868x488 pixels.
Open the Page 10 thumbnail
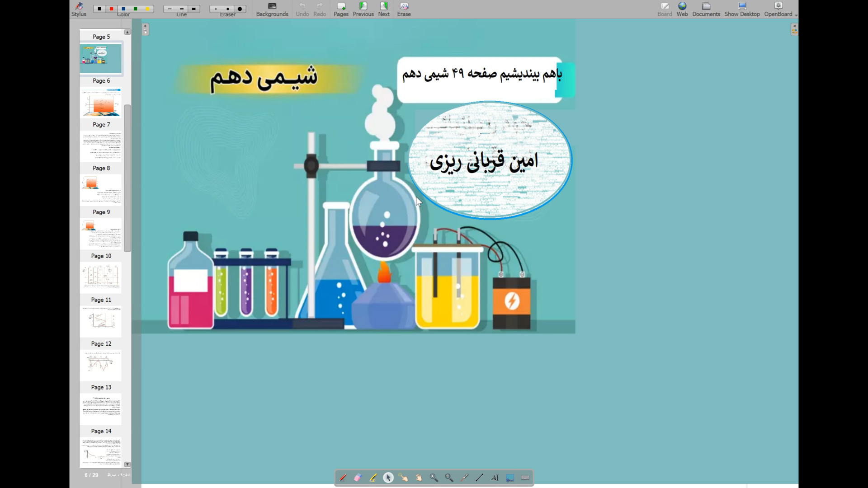coord(101,277)
